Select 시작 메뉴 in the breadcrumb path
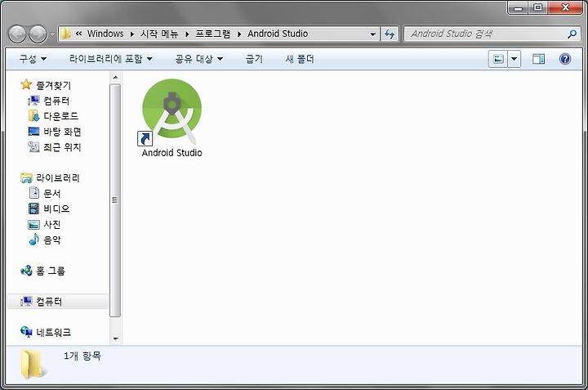The height and width of the screenshot is (390, 588). tap(159, 34)
